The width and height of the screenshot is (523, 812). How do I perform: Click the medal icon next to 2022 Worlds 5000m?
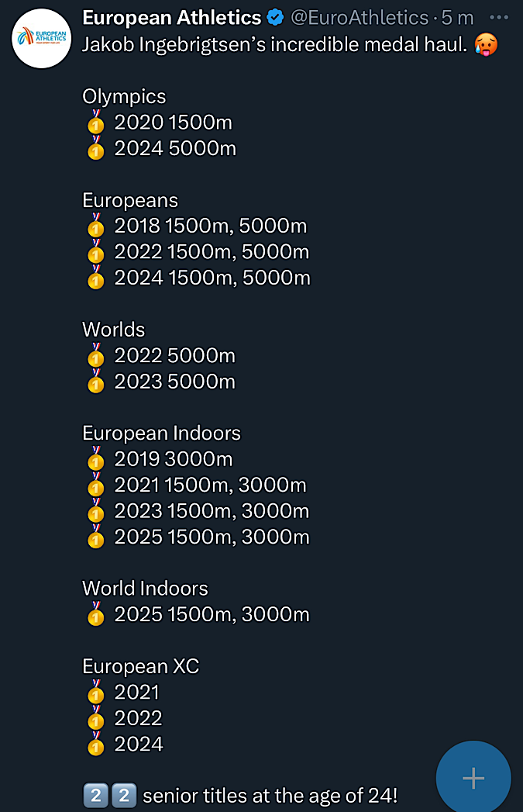(x=96, y=355)
